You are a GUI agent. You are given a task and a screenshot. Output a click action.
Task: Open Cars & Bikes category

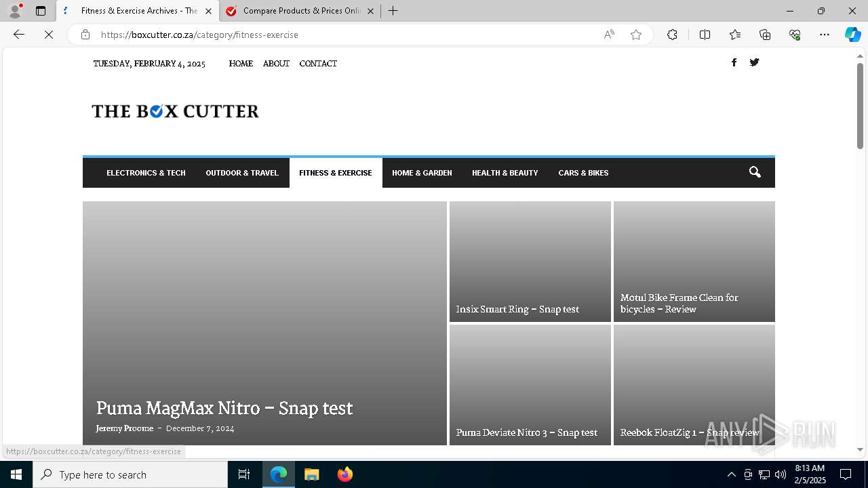583,173
